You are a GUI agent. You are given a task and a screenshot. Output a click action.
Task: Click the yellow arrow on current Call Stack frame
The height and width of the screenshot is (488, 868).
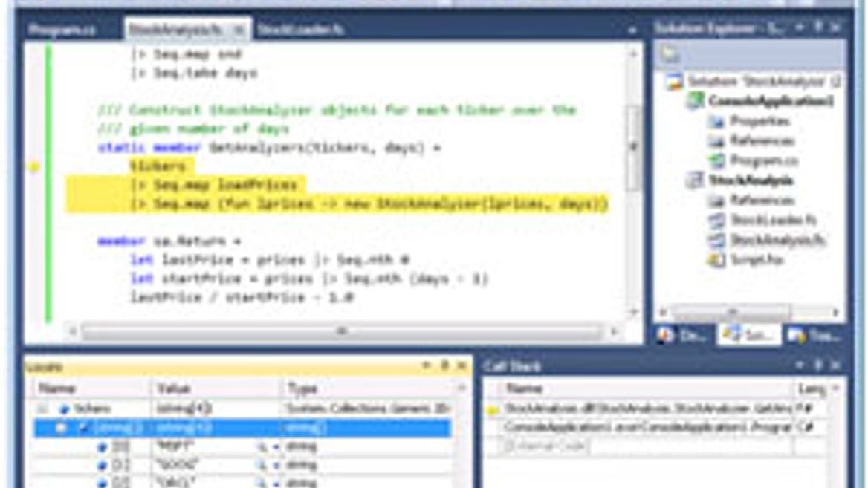(x=490, y=409)
